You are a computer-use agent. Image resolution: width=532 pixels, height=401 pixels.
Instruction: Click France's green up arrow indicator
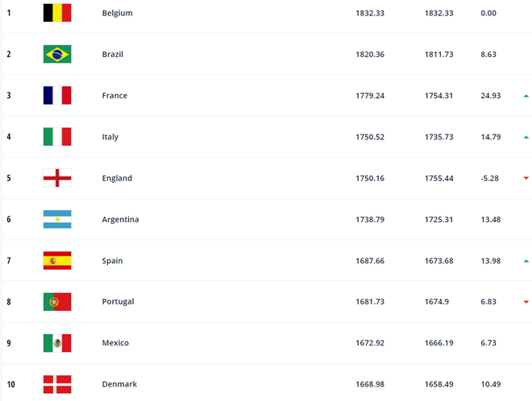[526, 96]
